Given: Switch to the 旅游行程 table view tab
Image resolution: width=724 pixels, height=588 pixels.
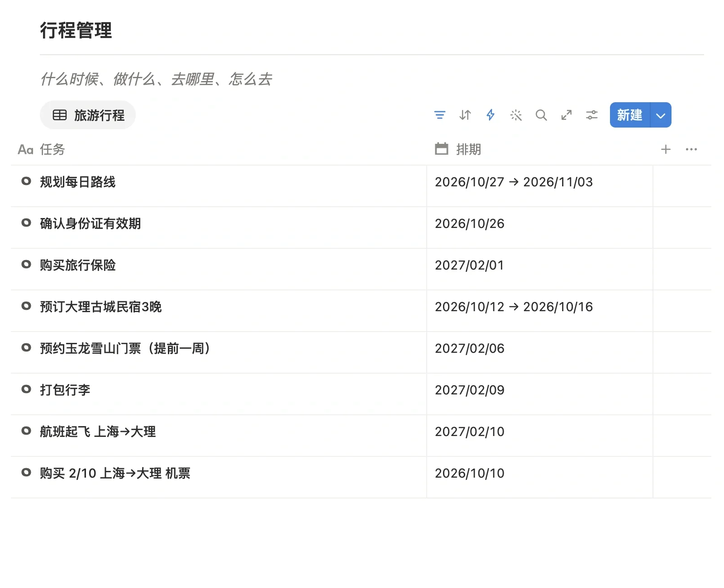Looking at the screenshot, I should click(x=88, y=115).
